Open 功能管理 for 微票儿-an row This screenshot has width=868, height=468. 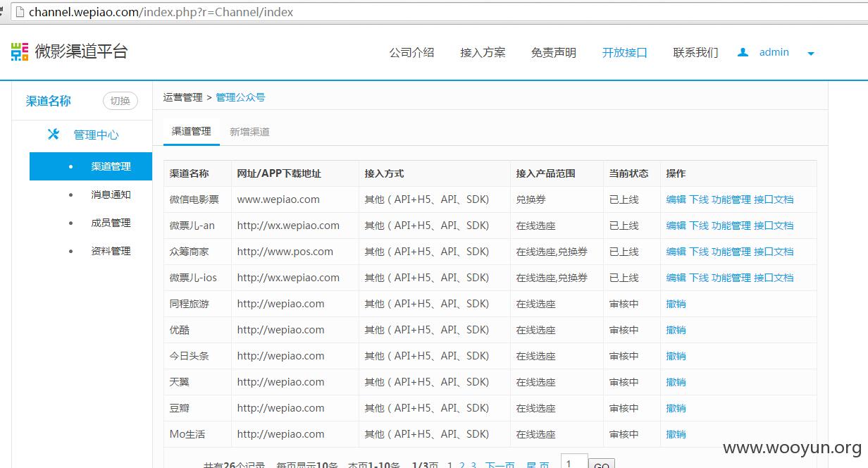pos(731,226)
